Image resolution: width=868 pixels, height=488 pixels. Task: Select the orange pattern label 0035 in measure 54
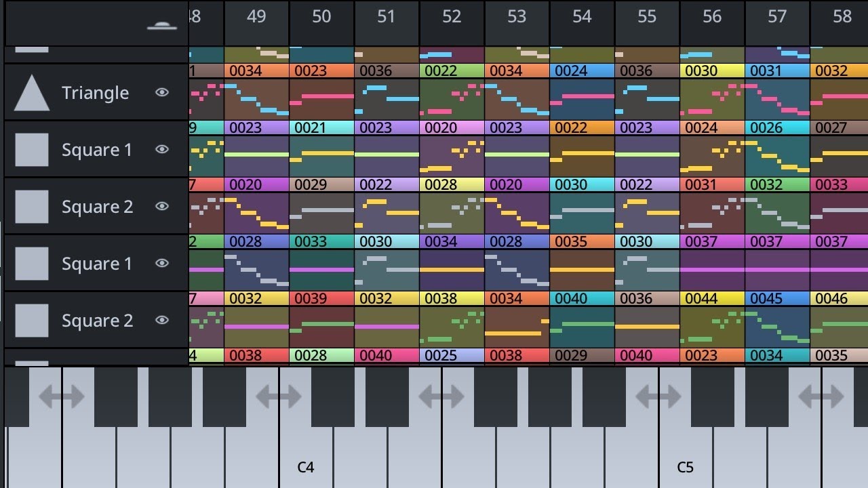click(x=582, y=241)
